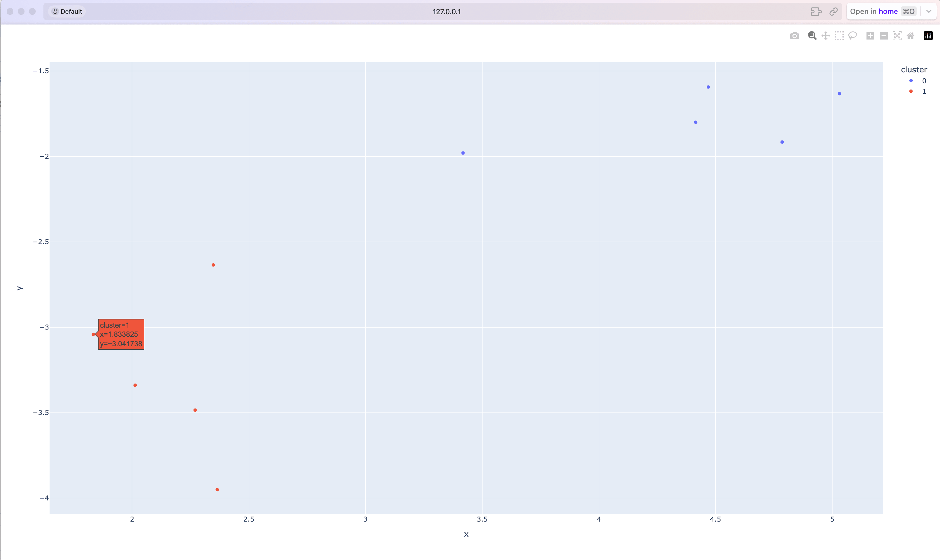Autoscale the plot axes

coord(897,36)
